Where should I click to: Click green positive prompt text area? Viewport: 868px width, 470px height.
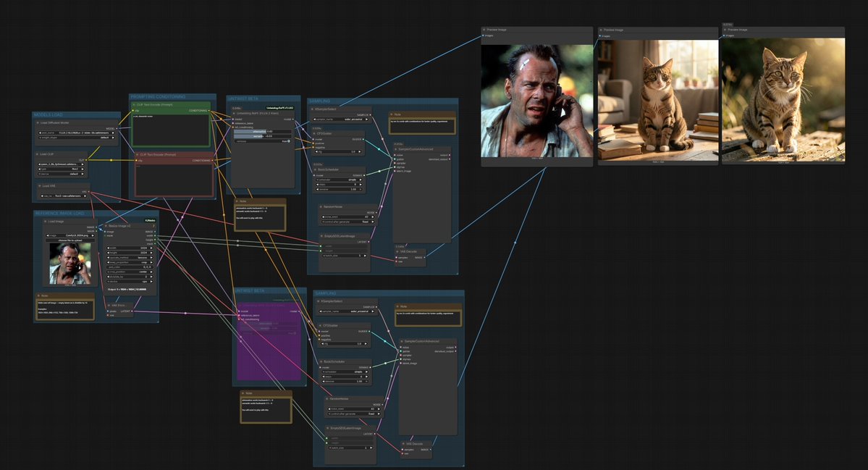point(171,130)
